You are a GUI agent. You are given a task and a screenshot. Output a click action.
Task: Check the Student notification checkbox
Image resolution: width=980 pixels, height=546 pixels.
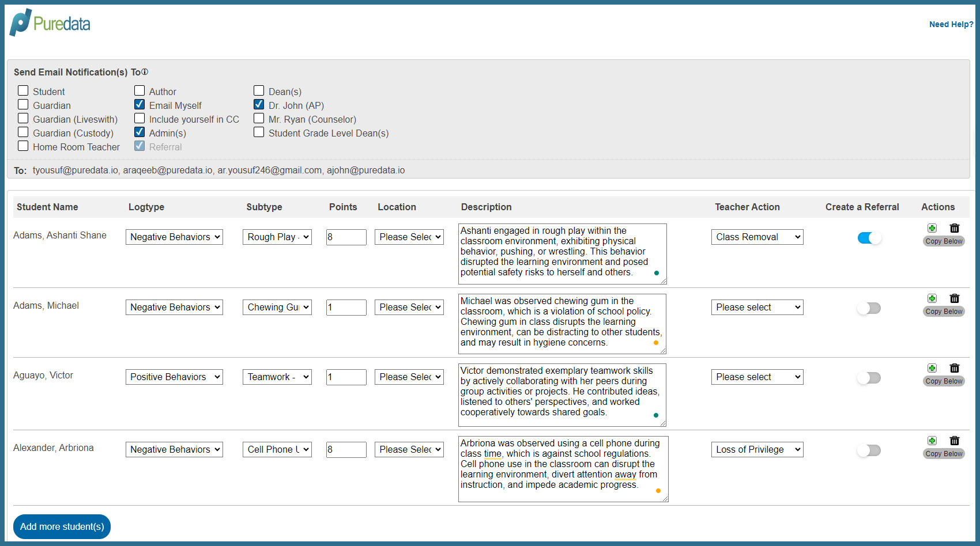point(23,90)
